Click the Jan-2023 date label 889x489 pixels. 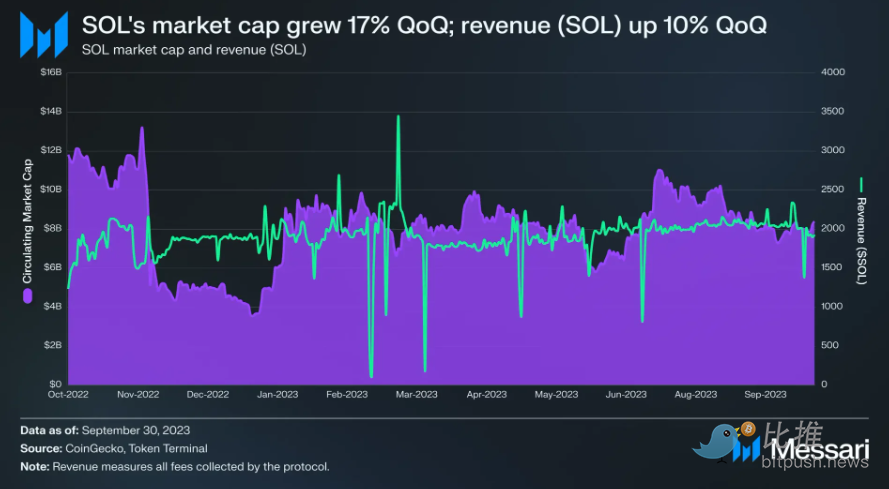coord(277,394)
